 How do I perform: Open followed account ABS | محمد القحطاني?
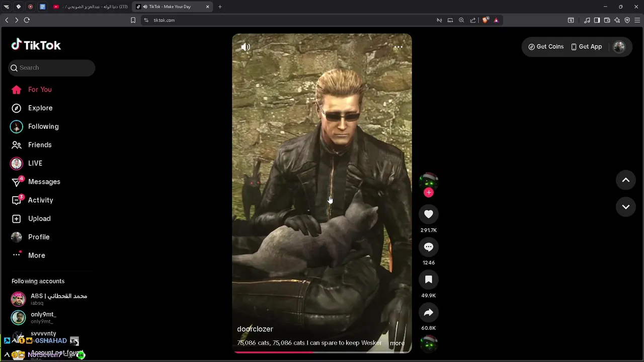(49, 299)
